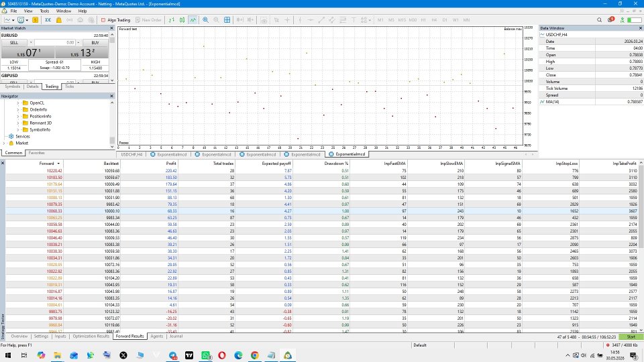This screenshot has width=644, height=362.
Task: Open Opera browser from the taskbar
Action: pyautogui.click(x=222, y=355)
